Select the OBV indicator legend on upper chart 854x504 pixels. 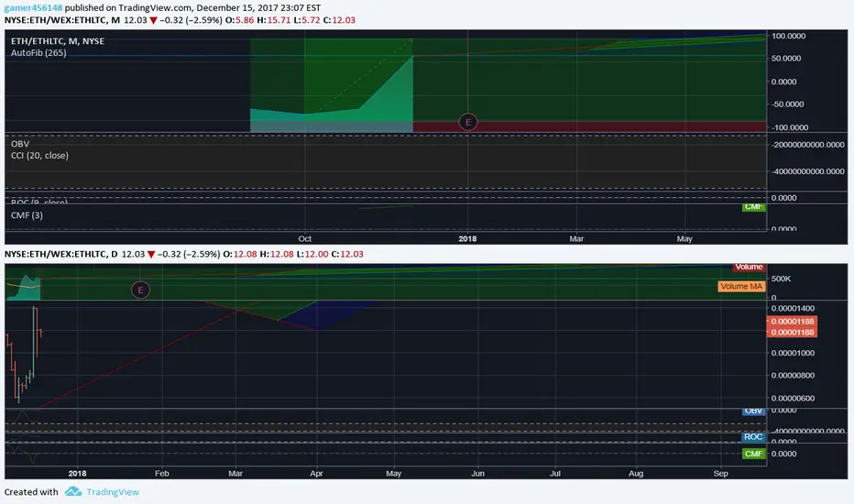[x=20, y=144]
